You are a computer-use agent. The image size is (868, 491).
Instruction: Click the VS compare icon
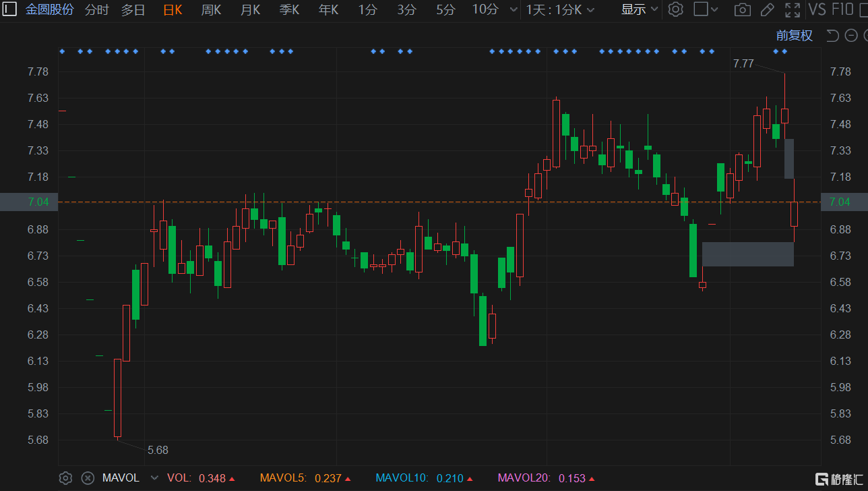tap(817, 9)
